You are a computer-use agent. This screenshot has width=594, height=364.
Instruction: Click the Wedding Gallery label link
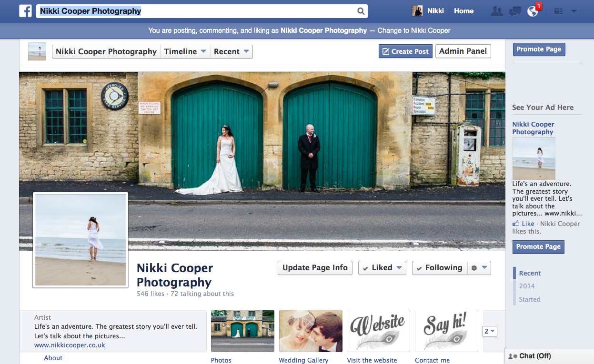(303, 360)
